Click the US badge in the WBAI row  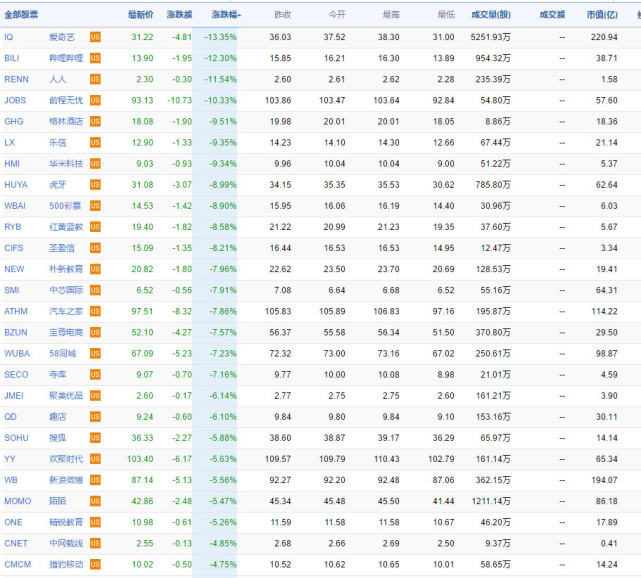tap(95, 206)
